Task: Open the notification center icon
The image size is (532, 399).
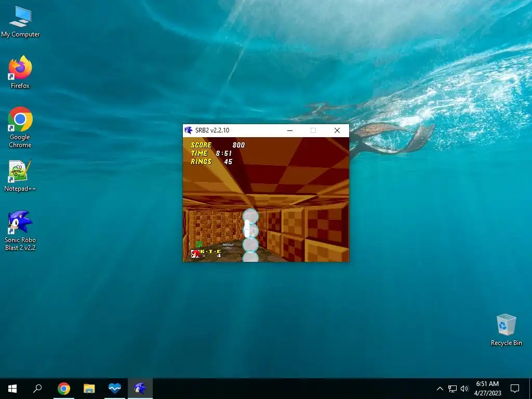Action: (515, 389)
